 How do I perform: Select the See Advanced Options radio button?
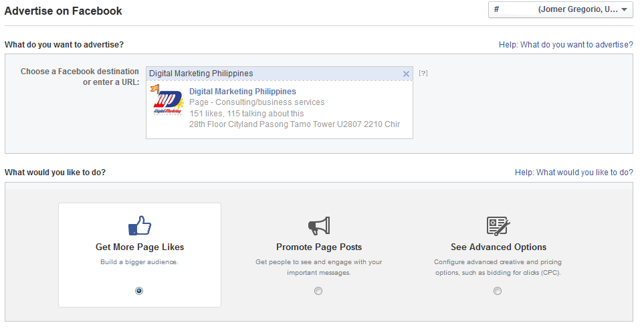(x=498, y=291)
